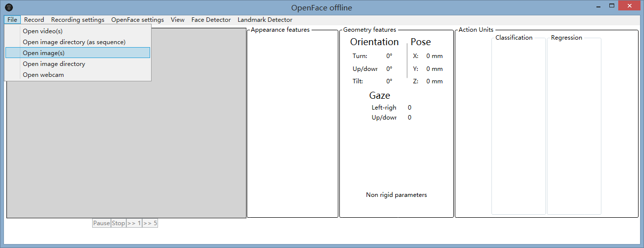Click the Tilt: orientation label
The width and height of the screenshot is (644, 248).
tap(358, 81)
